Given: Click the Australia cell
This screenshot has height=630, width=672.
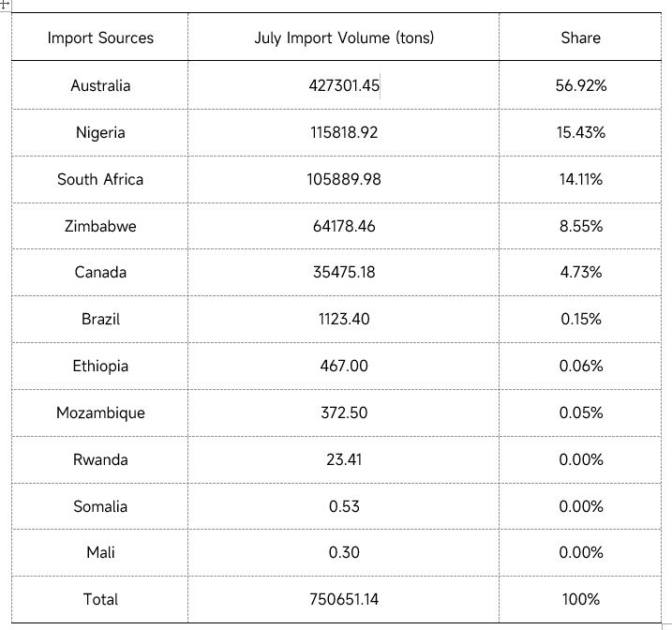Looking at the screenshot, I should [100, 85].
